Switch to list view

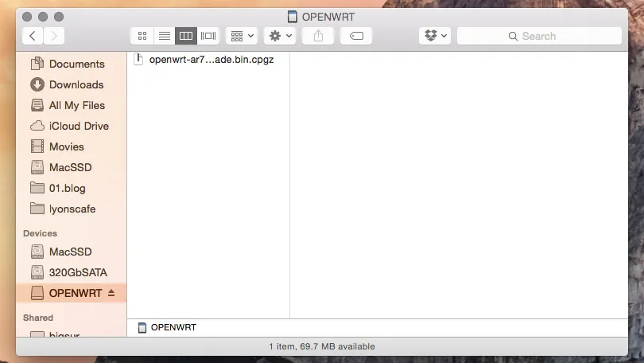pyautogui.click(x=165, y=36)
